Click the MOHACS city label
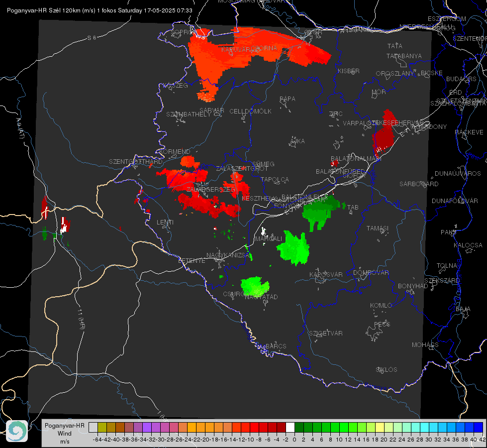The width and height of the screenshot is (487, 448). pos(425,345)
